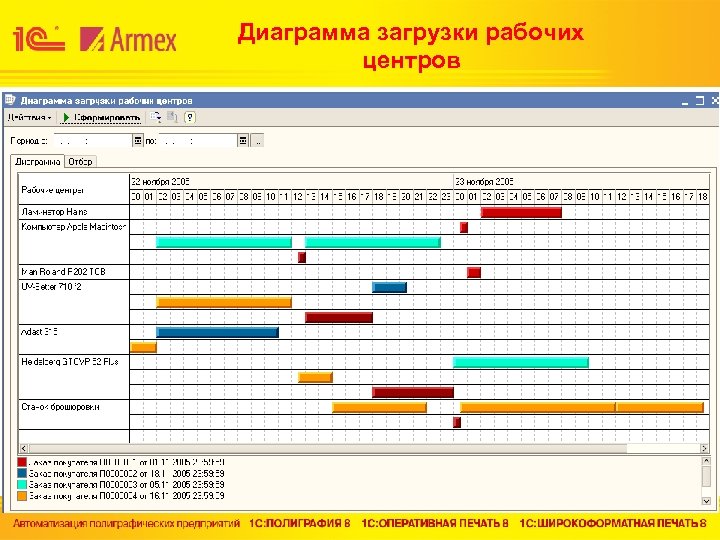Click the 22 ноября 2005 date header

point(160,181)
